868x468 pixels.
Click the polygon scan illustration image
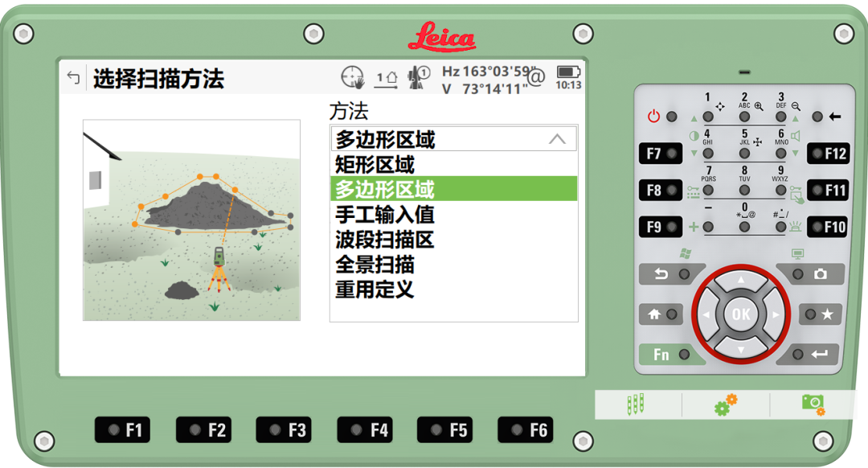(x=191, y=220)
